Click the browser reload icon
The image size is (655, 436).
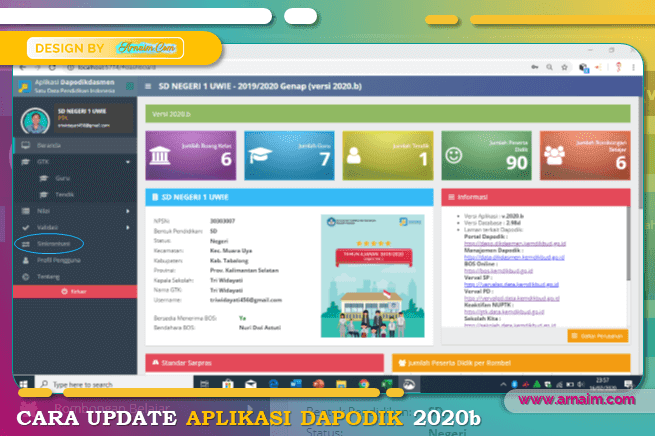[52, 67]
